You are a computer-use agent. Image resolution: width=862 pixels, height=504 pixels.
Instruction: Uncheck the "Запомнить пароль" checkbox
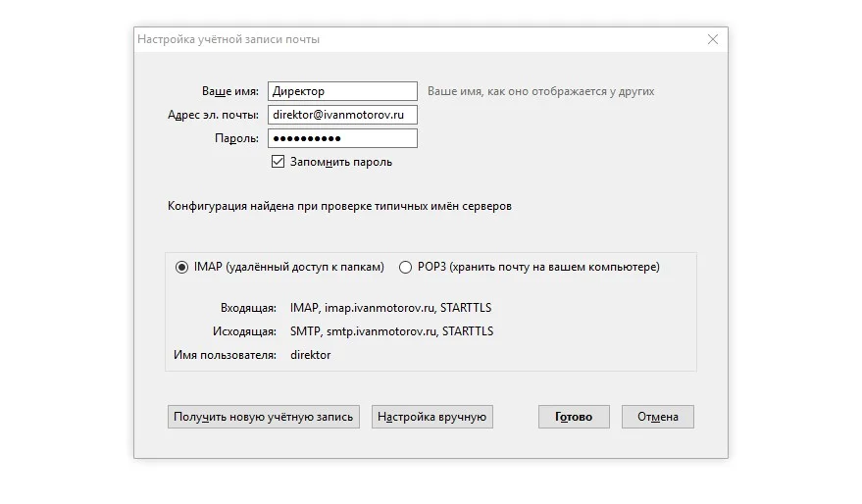pyautogui.click(x=279, y=162)
